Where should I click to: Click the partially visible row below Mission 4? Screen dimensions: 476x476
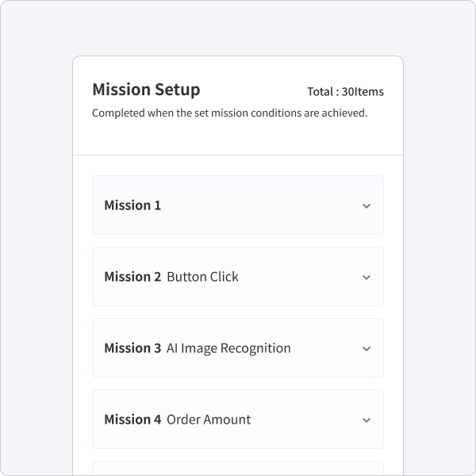pos(238,468)
